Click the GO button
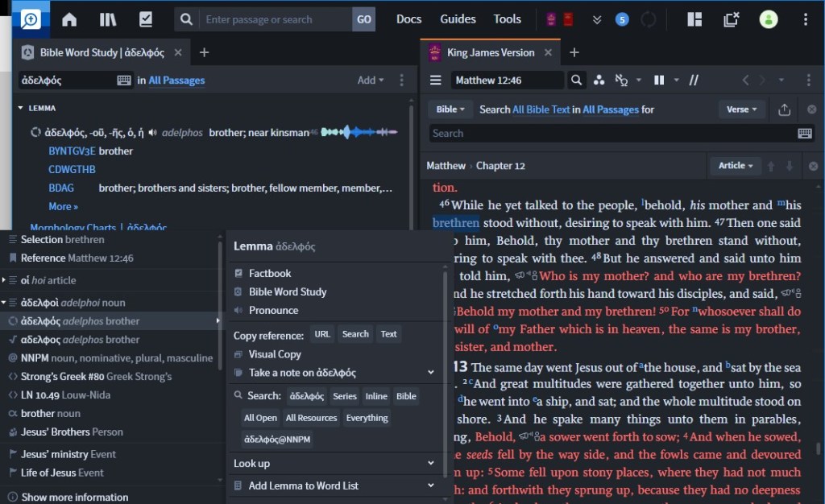The width and height of the screenshot is (825, 504). (364, 19)
